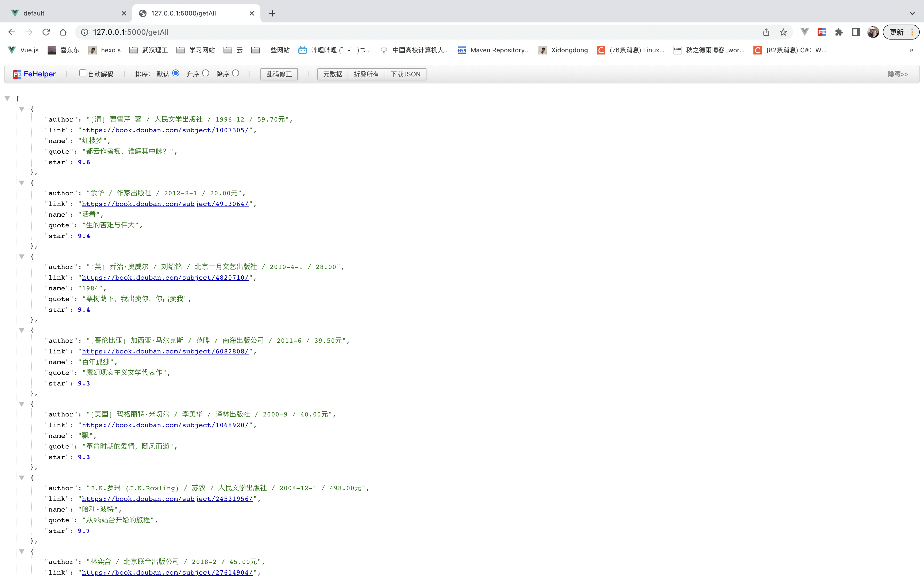Click the Vue devtools extension icon
The image size is (924, 577).
click(x=804, y=32)
